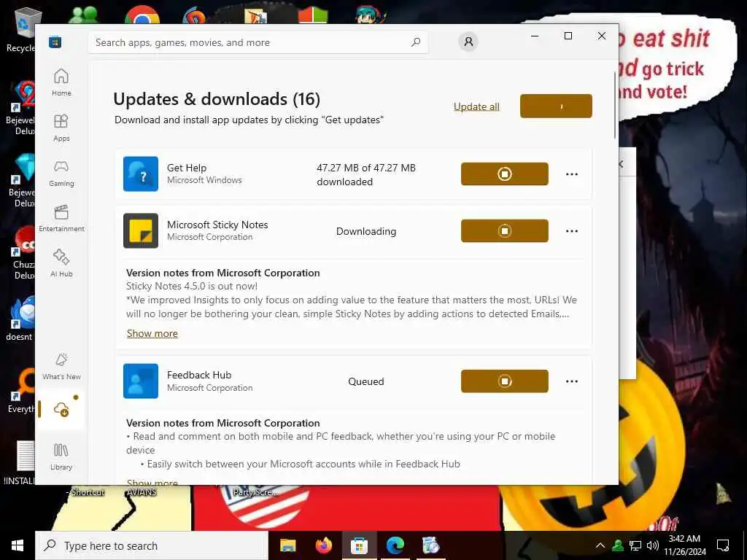The height and width of the screenshot is (560, 747).
Task: Cancel the queued Feedback Hub update
Action: coord(505,381)
